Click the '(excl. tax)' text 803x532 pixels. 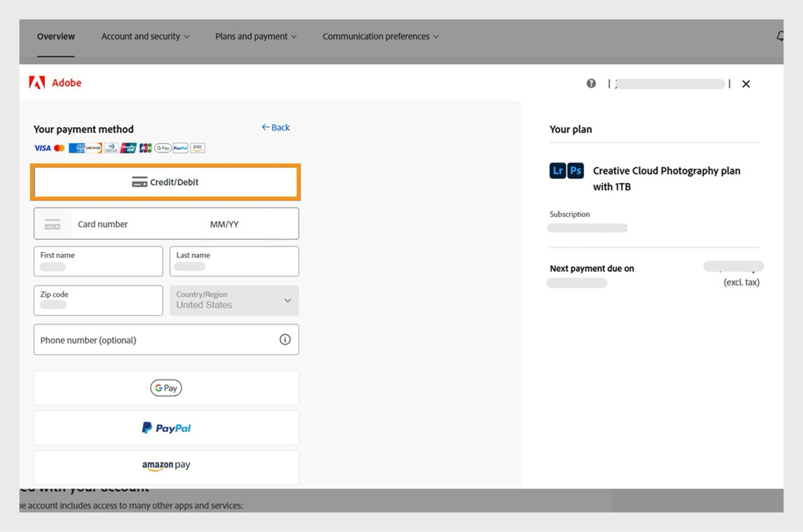tap(741, 282)
